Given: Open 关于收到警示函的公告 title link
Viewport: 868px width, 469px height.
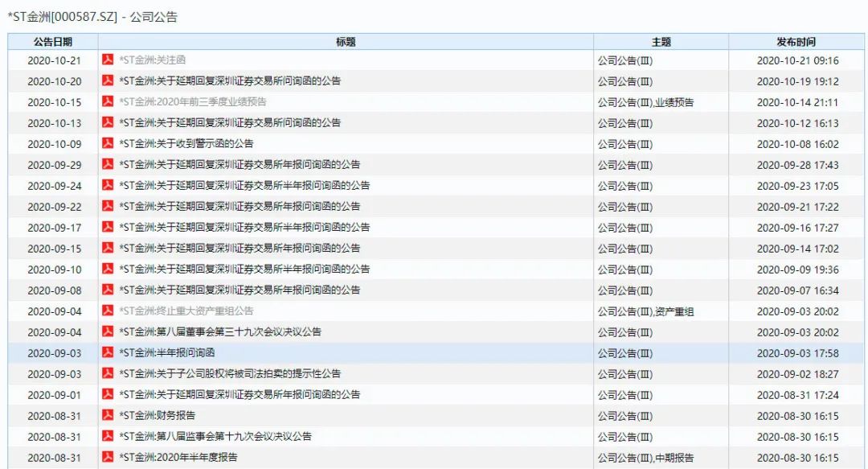Looking at the screenshot, I should (x=186, y=143).
